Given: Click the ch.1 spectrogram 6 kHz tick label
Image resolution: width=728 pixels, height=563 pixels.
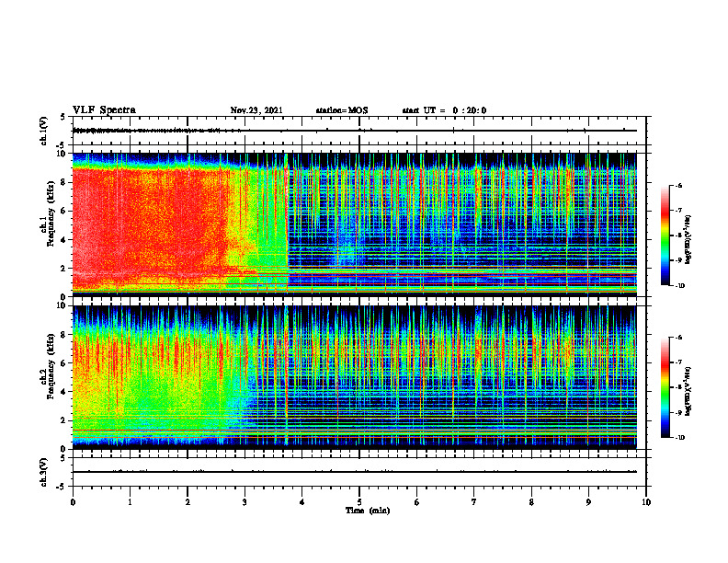Looking at the screenshot, I should tap(64, 211).
